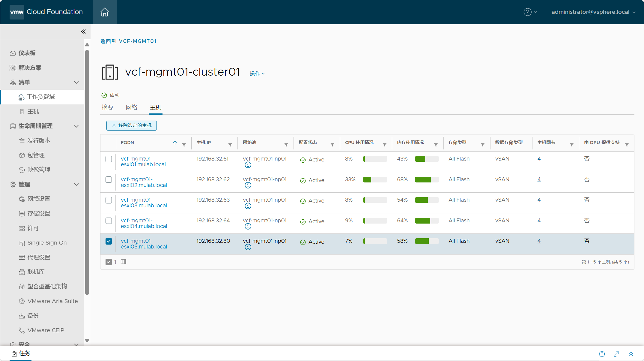Collapse the 生命周期管理 sidebar section

[76, 126]
